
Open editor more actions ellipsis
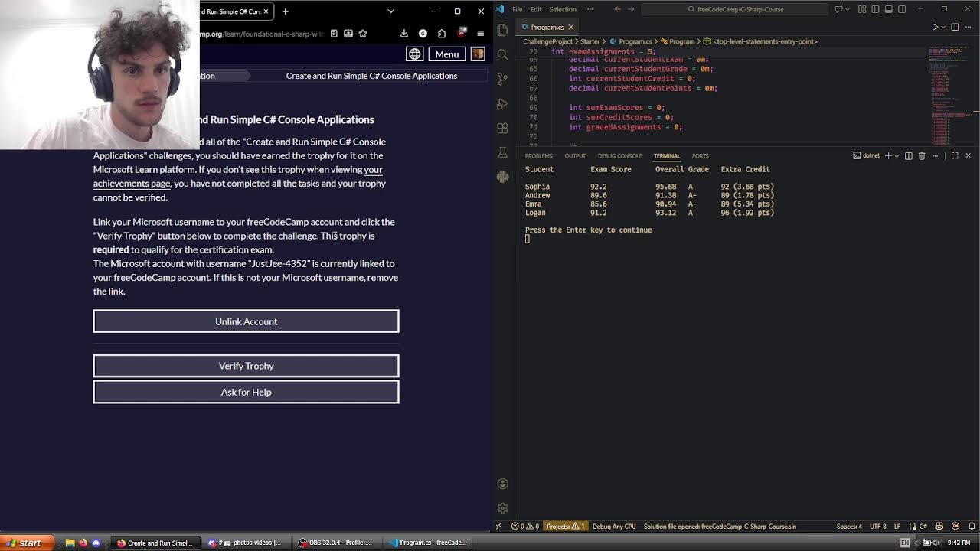point(969,27)
